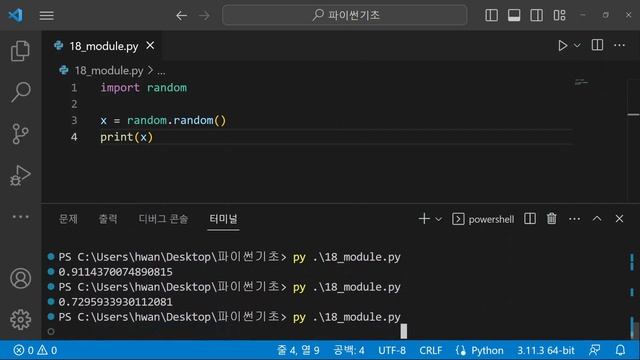Click the feedback icon in status bar
The image size is (640, 360).
click(x=595, y=350)
